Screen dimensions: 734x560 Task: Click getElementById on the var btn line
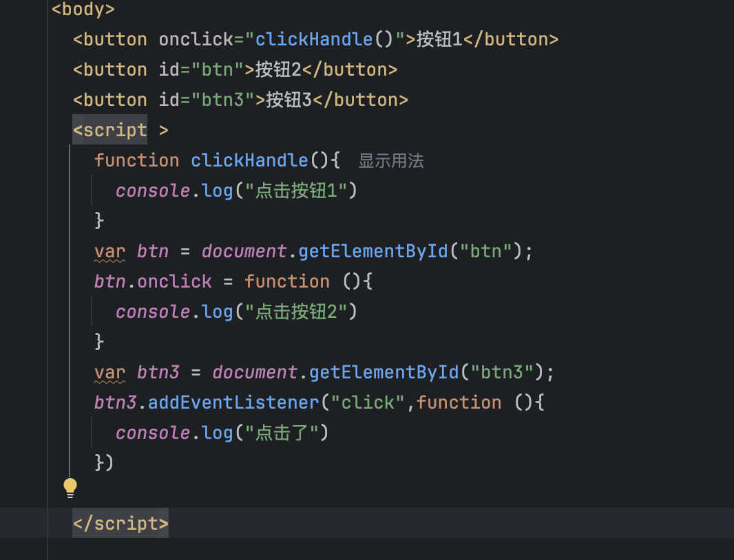pos(373,251)
